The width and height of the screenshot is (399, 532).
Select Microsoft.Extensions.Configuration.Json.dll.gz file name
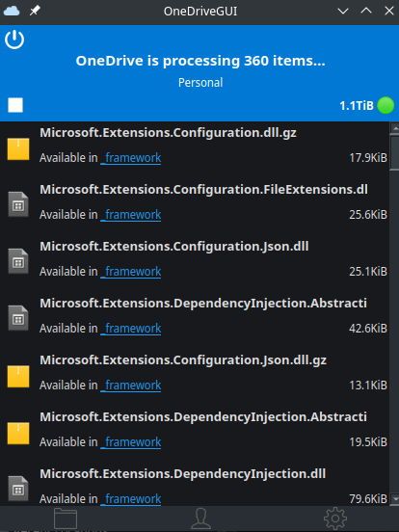pyautogui.click(x=183, y=360)
